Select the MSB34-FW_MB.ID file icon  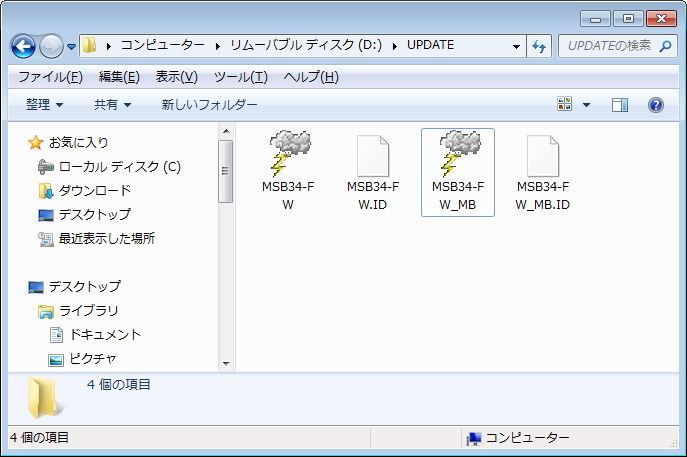[x=543, y=156]
